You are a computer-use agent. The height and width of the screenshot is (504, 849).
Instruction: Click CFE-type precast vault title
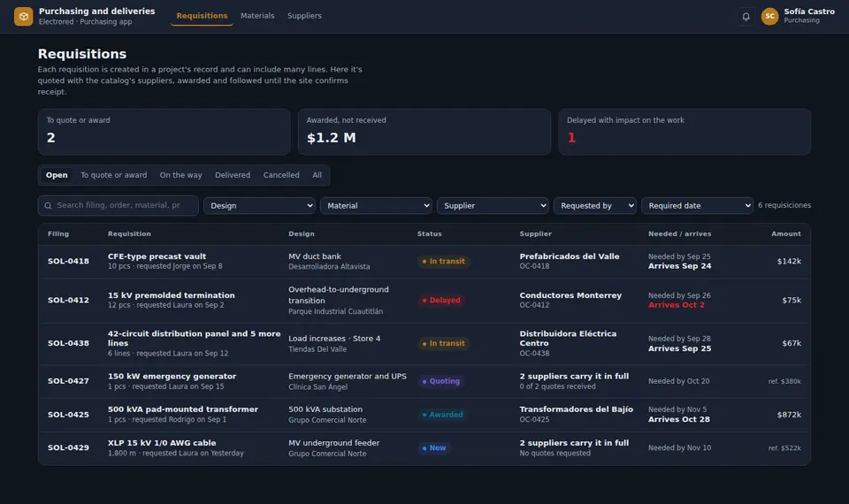point(157,256)
